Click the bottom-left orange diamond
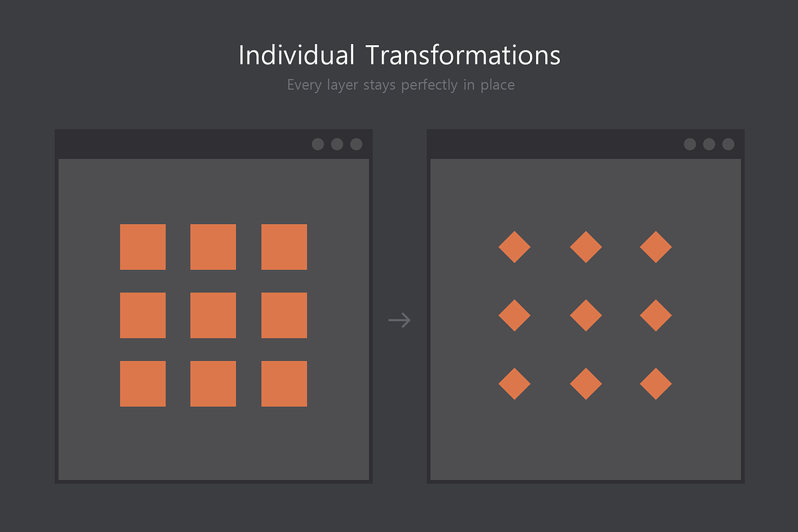Image resolution: width=798 pixels, height=532 pixels. coord(515,384)
